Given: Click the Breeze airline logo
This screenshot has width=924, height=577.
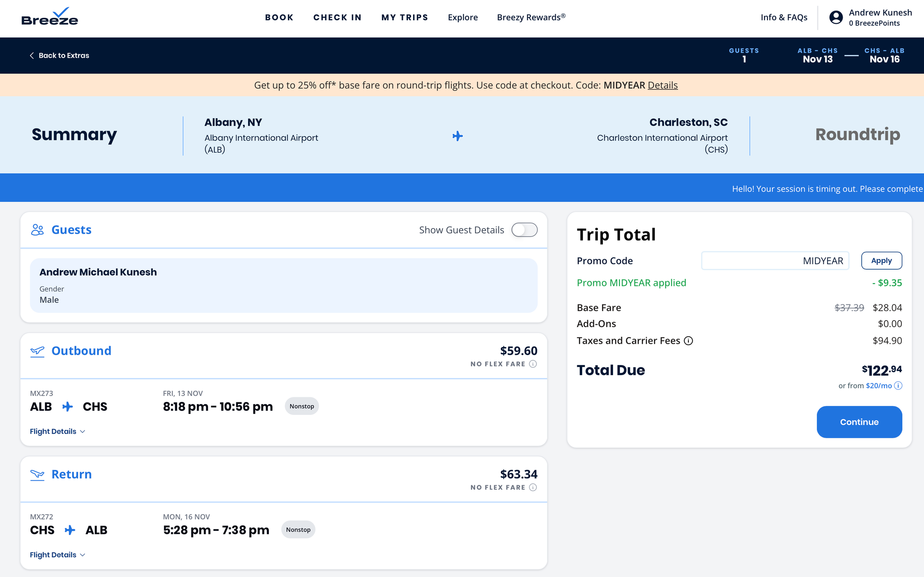Looking at the screenshot, I should pos(49,17).
